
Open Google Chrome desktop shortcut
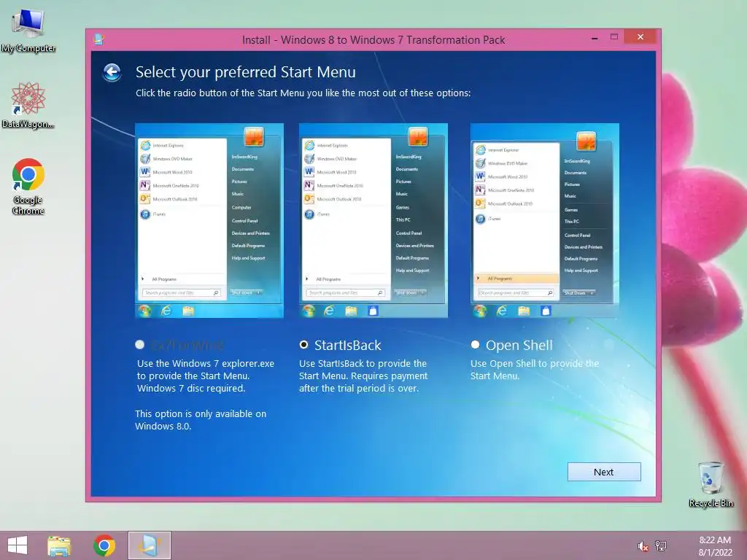(28, 186)
